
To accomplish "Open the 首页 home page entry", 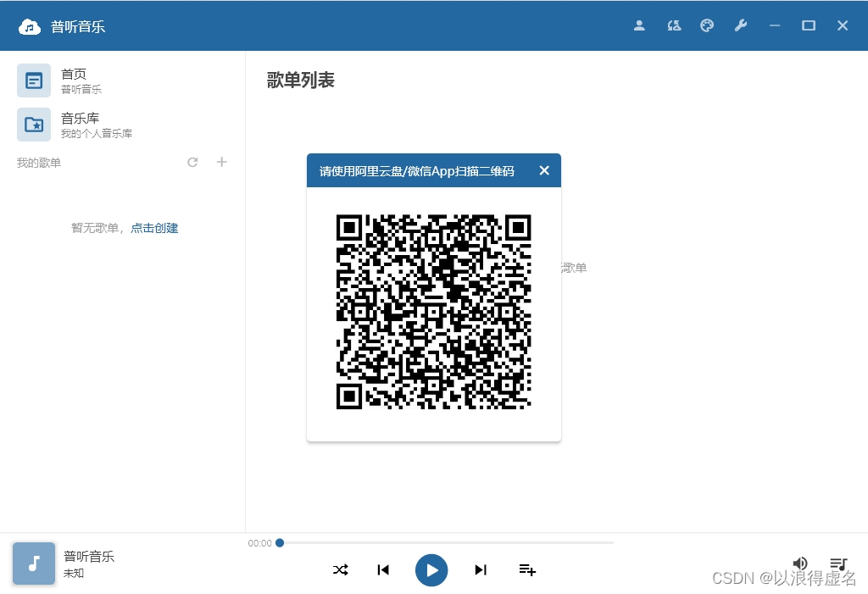I will click(x=122, y=80).
